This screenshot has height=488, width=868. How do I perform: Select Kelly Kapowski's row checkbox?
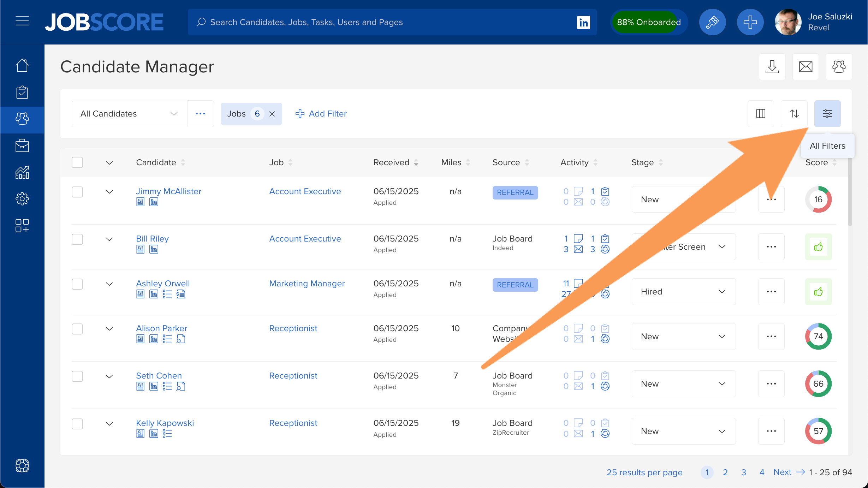77,424
